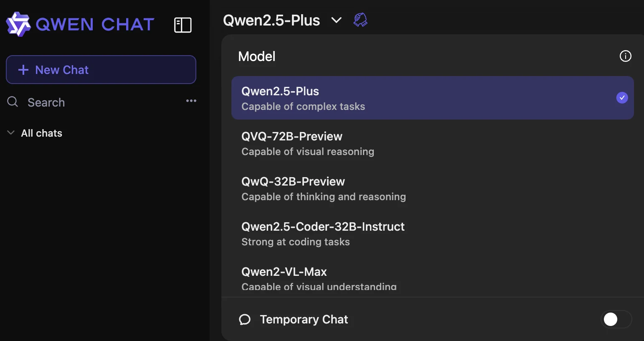Click the plus icon in New Chat

pyautogui.click(x=23, y=69)
